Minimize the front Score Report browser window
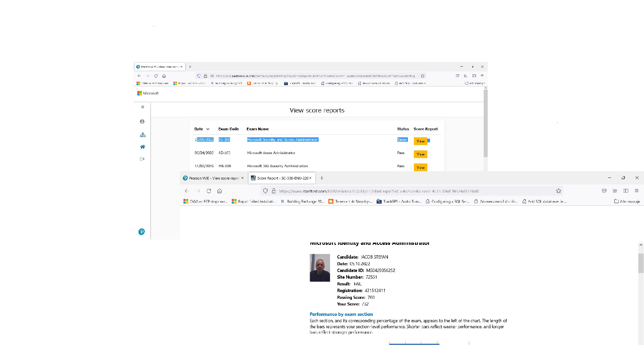Viewport: 644px width, 345px height. tap(609, 178)
